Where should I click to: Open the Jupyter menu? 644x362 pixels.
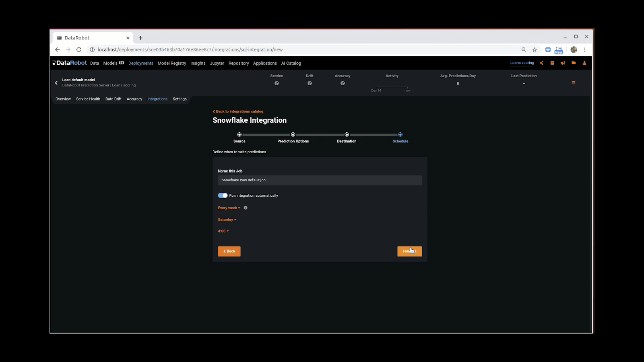coord(217,63)
